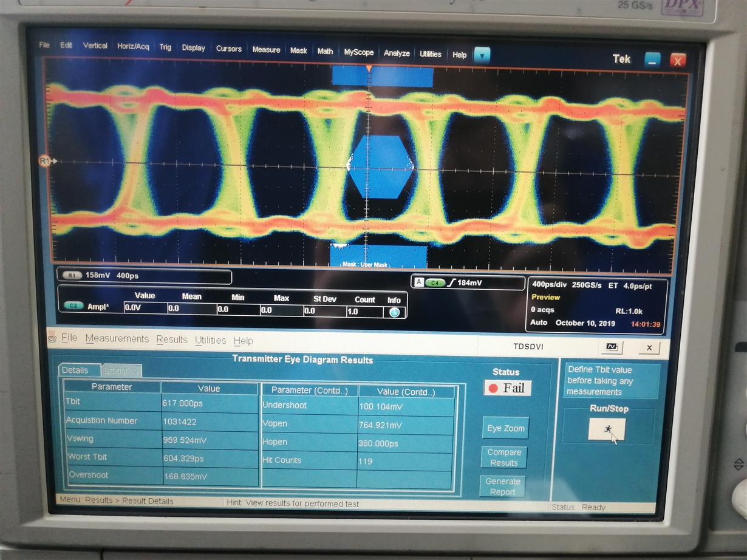Click the Hint: View results status bar text

click(x=293, y=504)
